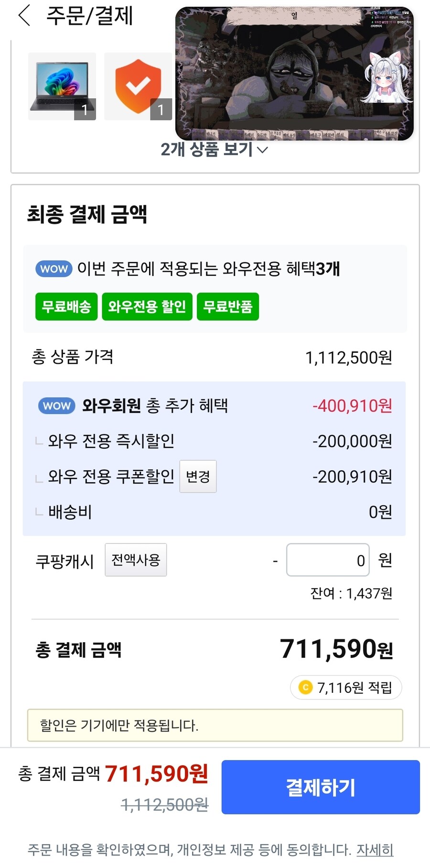Click the Coupang cash amount input field
The image size is (430, 868).
click(x=327, y=560)
